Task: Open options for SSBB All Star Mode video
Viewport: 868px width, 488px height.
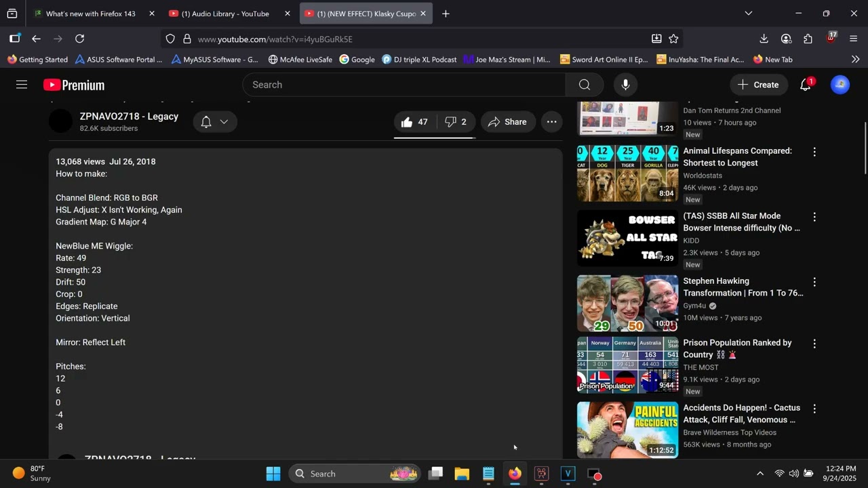Action: [814, 217]
